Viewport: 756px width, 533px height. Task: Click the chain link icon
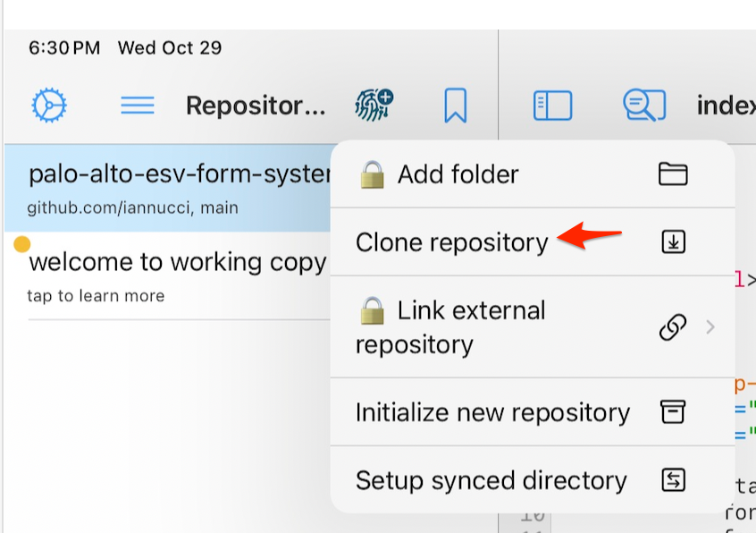pyautogui.click(x=672, y=327)
